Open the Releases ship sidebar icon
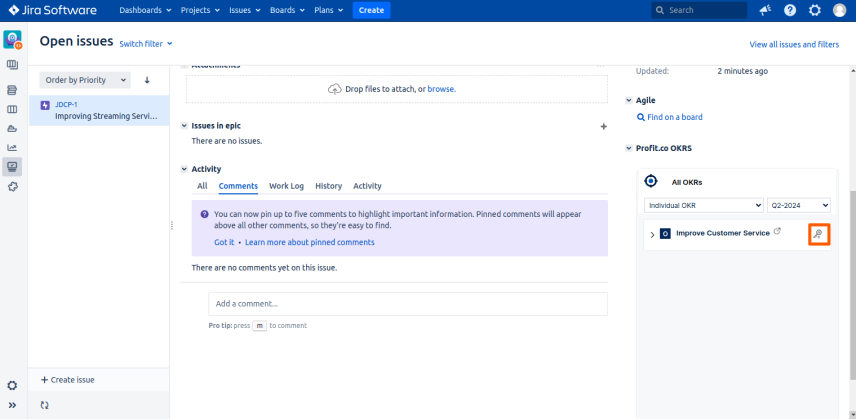 tap(12, 129)
